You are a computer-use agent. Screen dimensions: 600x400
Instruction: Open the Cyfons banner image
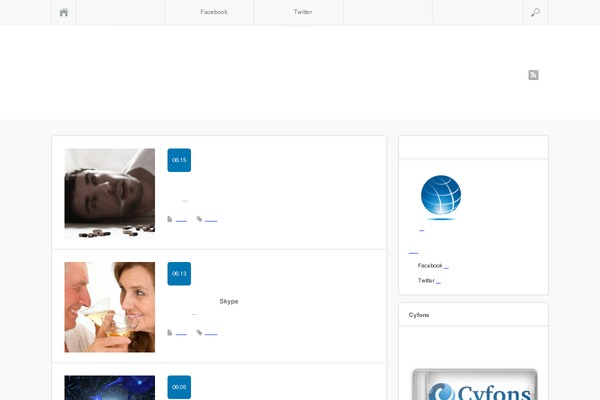475,384
